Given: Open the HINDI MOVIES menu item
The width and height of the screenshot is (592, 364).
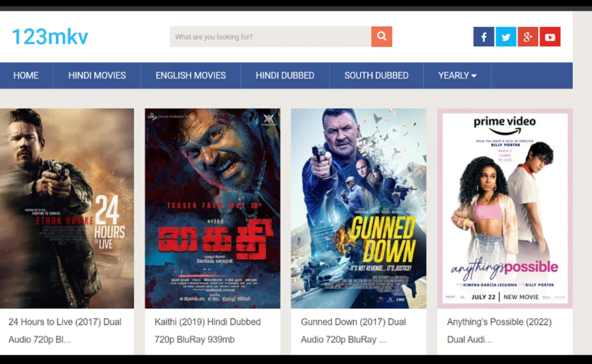Looking at the screenshot, I should click(97, 76).
